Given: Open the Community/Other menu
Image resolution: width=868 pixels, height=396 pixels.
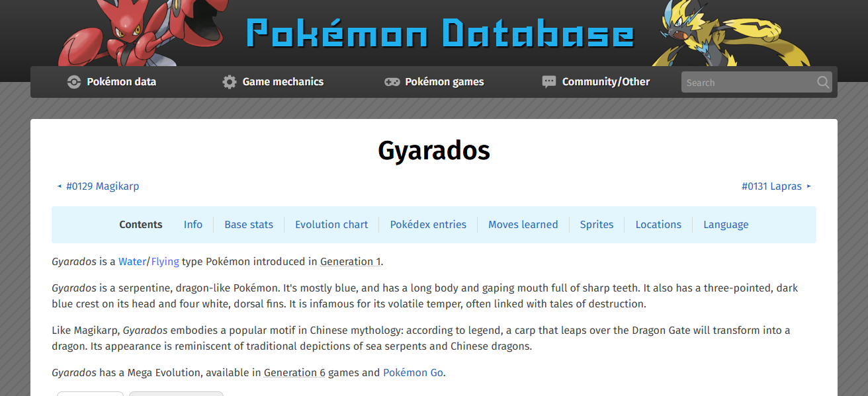Looking at the screenshot, I should (x=596, y=82).
